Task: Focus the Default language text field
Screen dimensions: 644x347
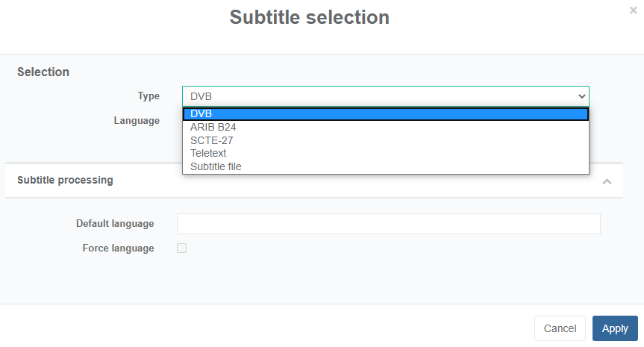Action: [388, 224]
